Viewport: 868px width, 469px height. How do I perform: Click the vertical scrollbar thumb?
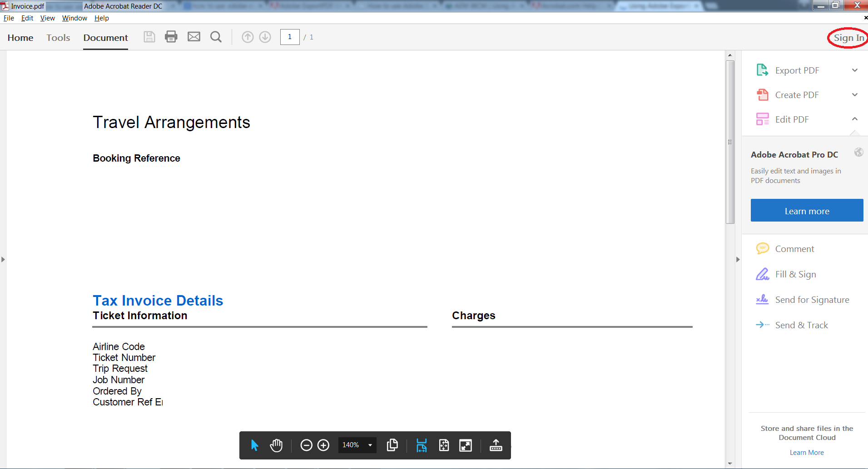tap(730, 142)
